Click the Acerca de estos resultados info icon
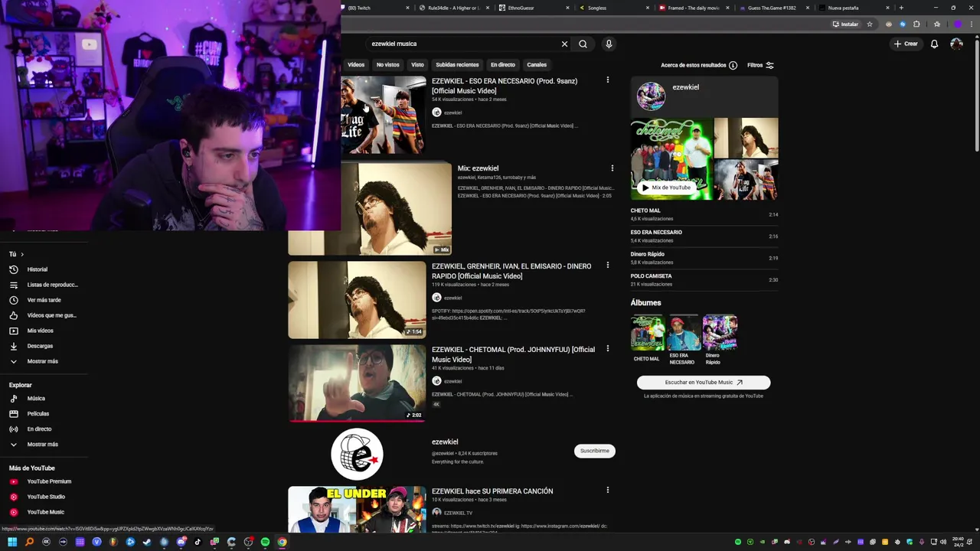 pyautogui.click(x=733, y=65)
